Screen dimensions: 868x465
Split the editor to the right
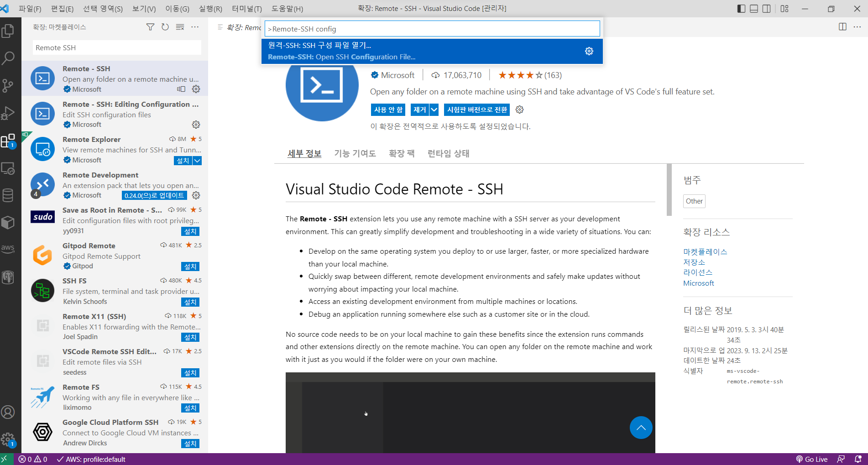point(842,27)
